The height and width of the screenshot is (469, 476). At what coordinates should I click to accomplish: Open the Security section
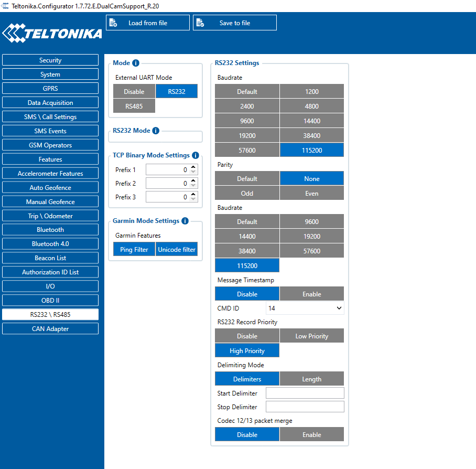click(x=50, y=60)
